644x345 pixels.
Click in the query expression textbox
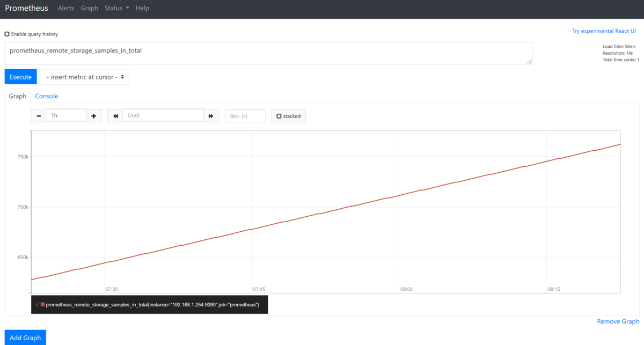269,54
